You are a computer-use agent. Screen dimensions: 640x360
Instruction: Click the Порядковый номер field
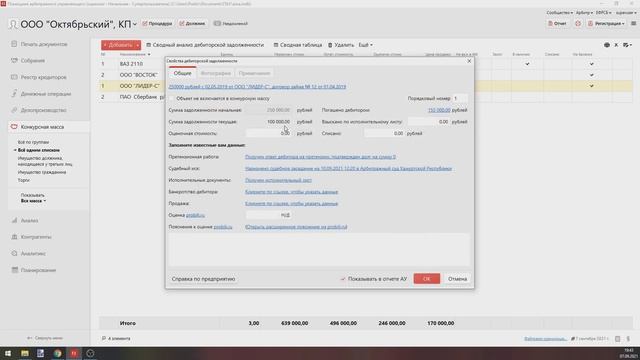coord(460,98)
